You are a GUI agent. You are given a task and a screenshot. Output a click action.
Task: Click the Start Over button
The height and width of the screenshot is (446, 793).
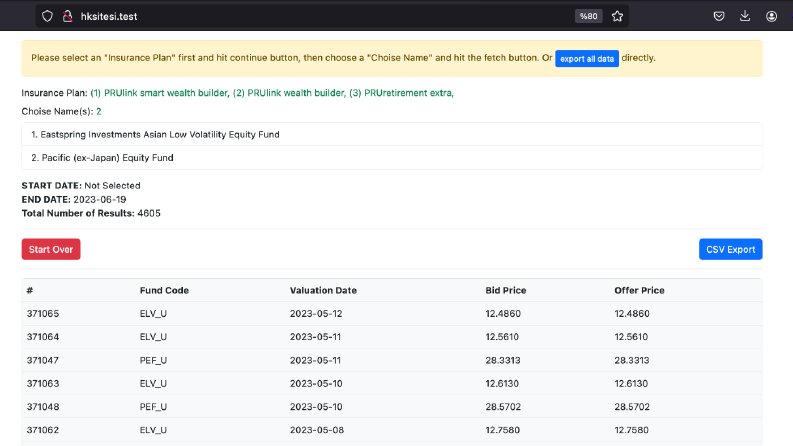[x=51, y=249]
